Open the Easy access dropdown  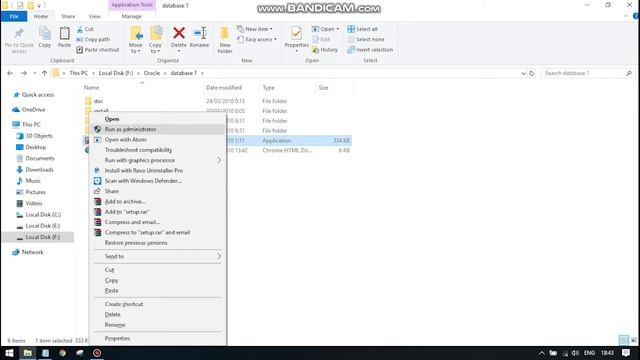pyautogui.click(x=257, y=39)
